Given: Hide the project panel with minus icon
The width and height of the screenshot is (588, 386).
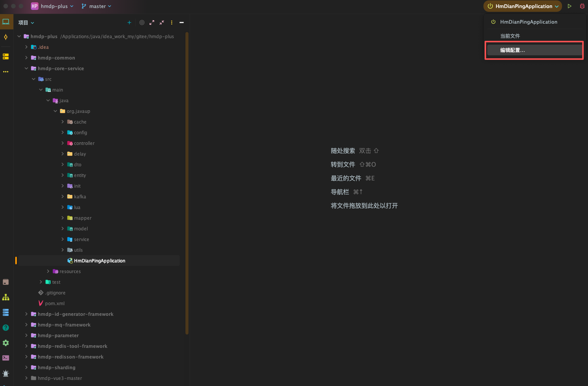Looking at the screenshot, I should (x=182, y=23).
